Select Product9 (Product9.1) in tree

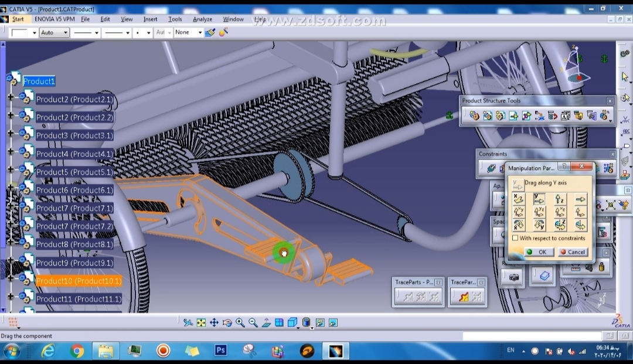[x=74, y=263]
